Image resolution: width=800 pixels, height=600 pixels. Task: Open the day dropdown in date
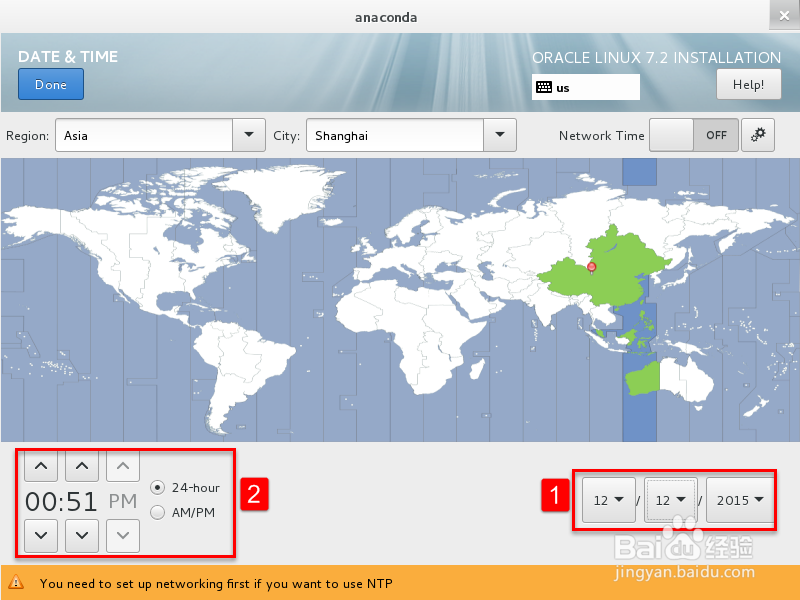(670, 500)
